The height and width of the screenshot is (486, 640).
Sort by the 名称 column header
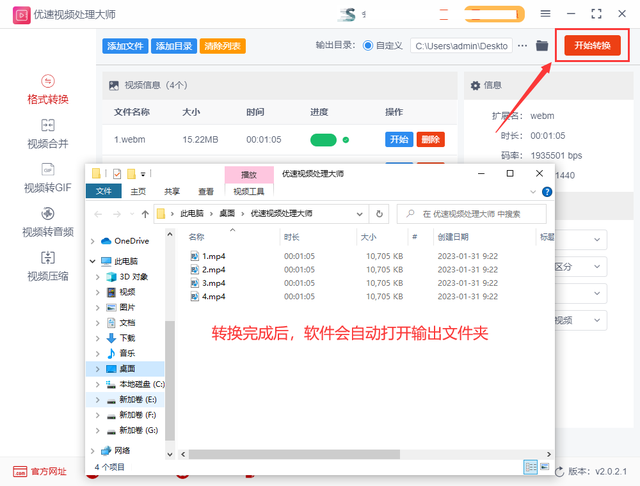coord(197,237)
